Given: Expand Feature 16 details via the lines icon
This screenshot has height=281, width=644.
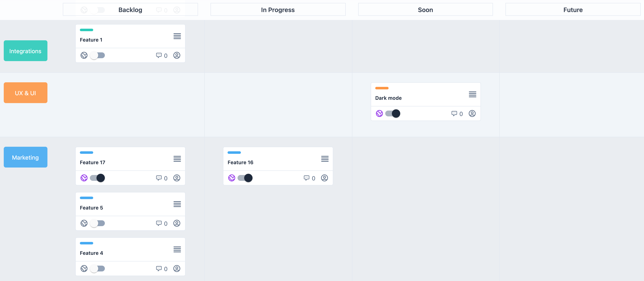Looking at the screenshot, I should click(325, 159).
